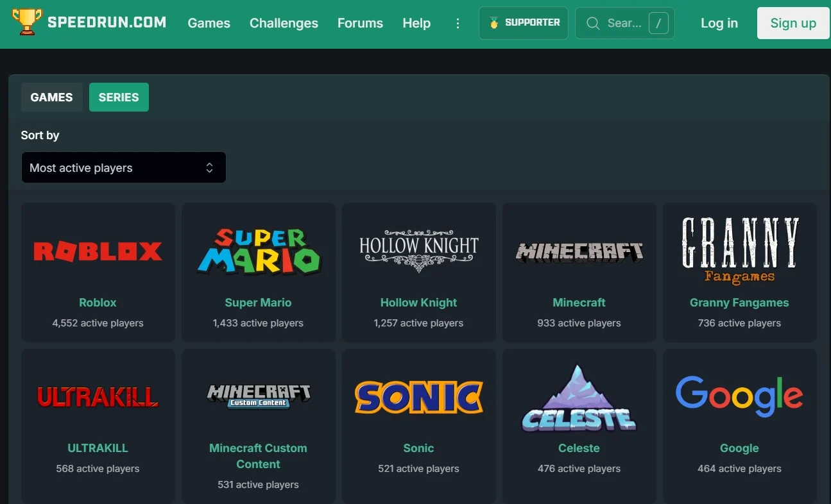The height and width of the screenshot is (504, 831).
Task: Click the Sonic logo image
Action: point(418,397)
